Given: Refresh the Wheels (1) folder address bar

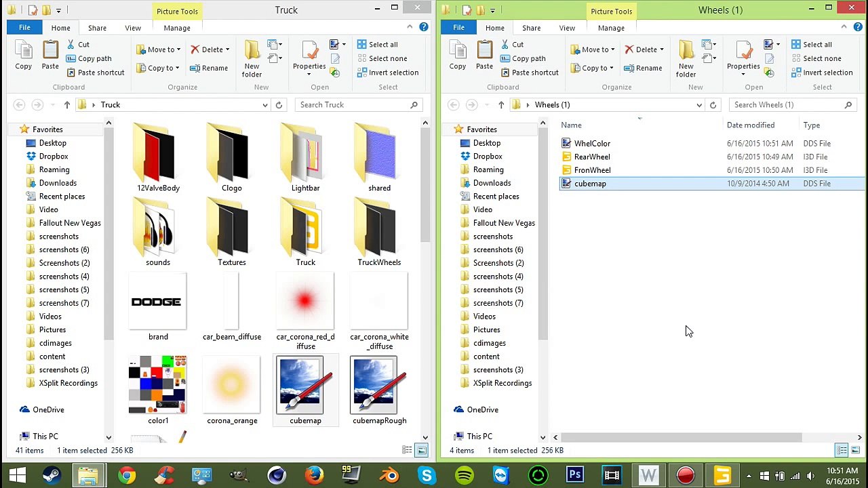Looking at the screenshot, I should [713, 105].
